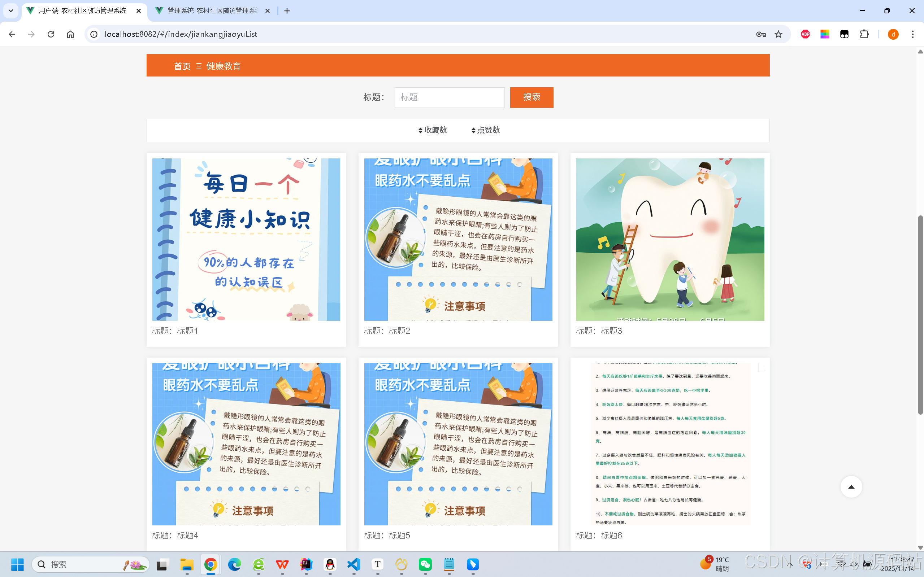
Task: Click the taskbar 搜索 box
Action: [91, 564]
